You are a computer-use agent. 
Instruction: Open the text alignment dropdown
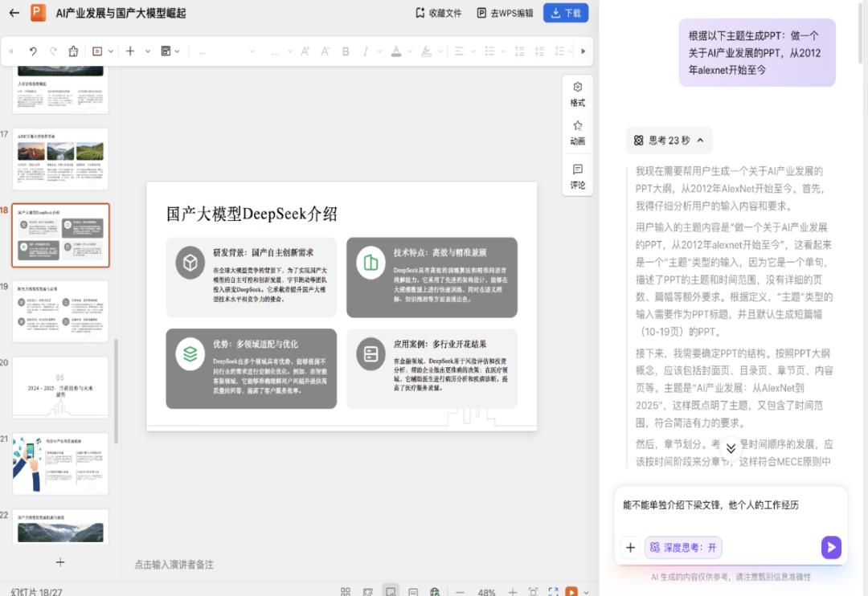(x=473, y=50)
